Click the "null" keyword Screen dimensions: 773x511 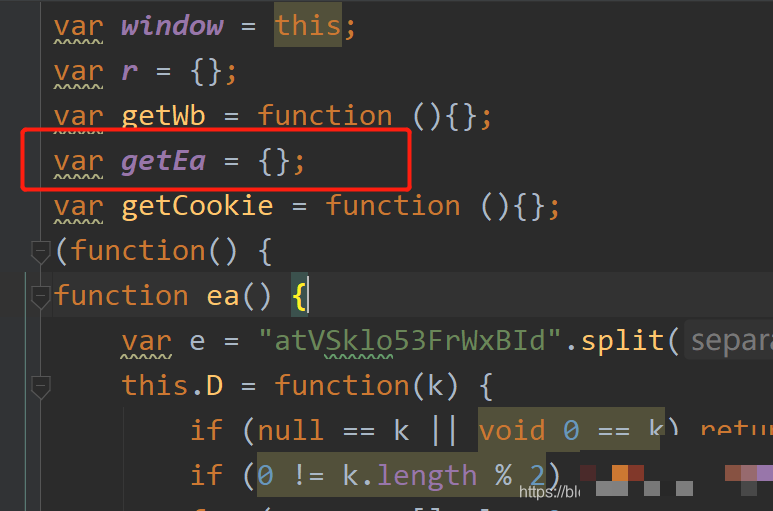coord(290,430)
